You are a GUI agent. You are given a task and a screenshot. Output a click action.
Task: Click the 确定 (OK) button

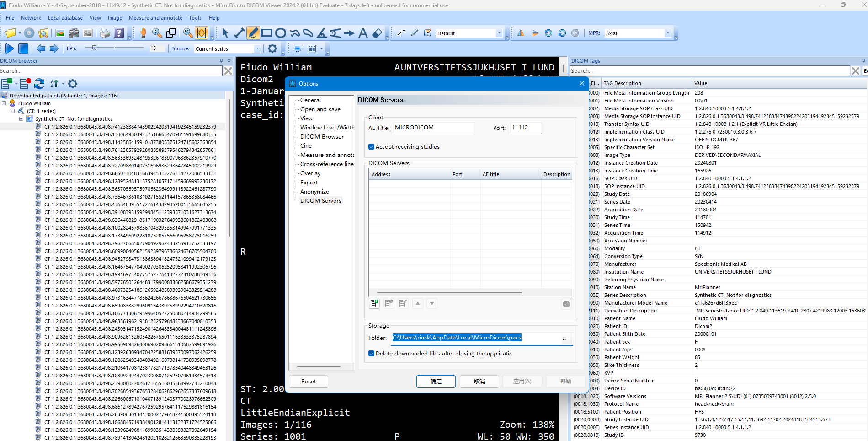(x=436, y=381)
